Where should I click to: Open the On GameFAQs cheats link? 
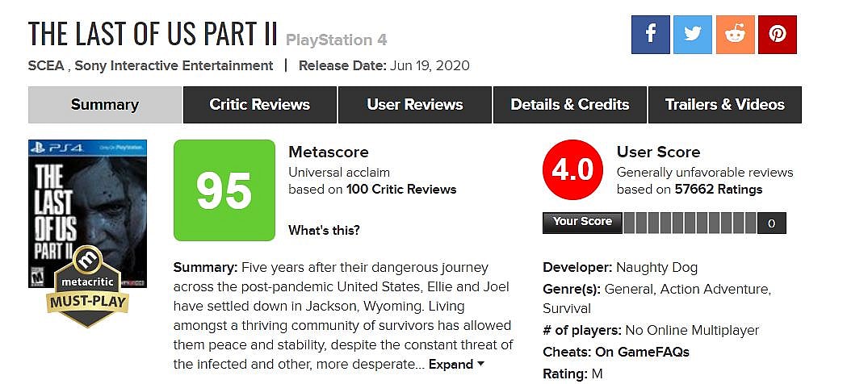[x=642, y=352]
